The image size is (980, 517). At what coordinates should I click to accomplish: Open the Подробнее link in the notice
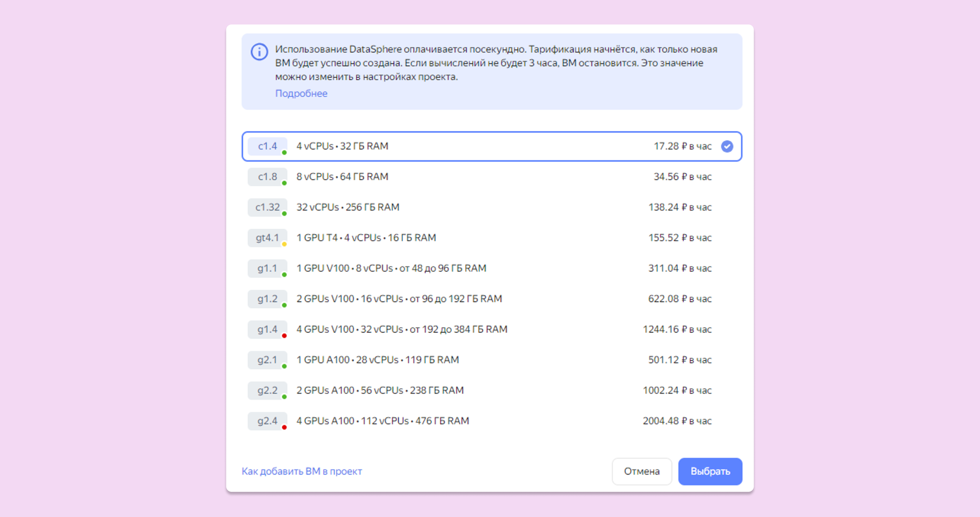301,94
